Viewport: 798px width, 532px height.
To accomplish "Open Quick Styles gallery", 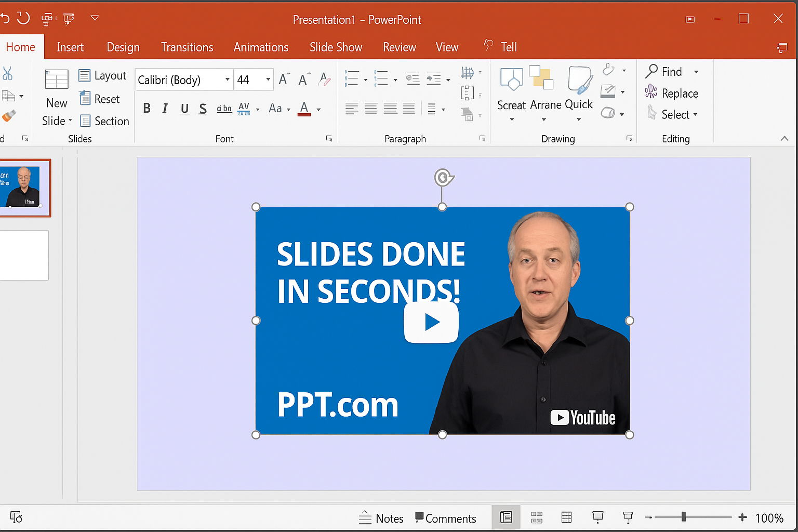I will click(579, 94).
